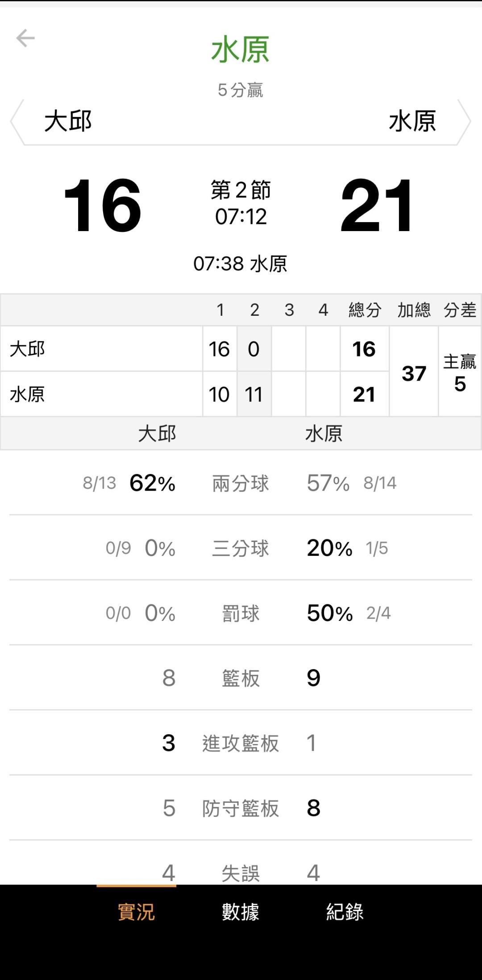Click 水原 row in the score table
The width and height of the screenshot is (482, 980).
coord(101,394)
